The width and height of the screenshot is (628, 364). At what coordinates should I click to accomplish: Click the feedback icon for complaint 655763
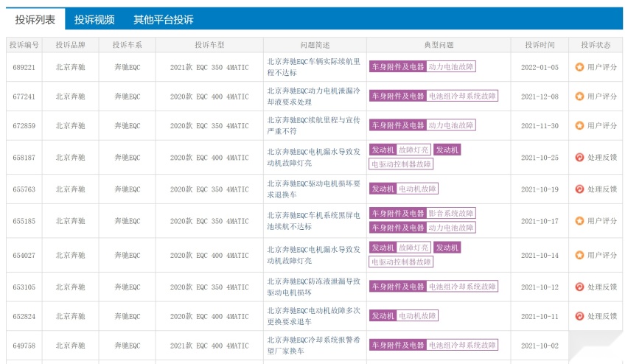[x=579, y=189]
